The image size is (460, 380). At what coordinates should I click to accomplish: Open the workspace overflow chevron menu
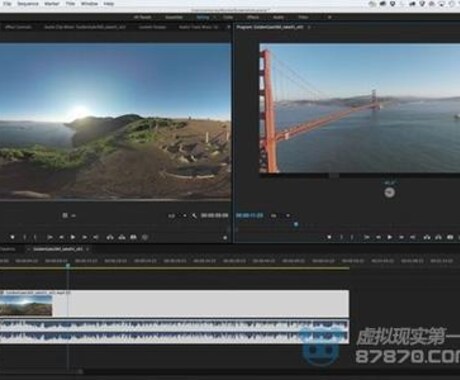330,17
